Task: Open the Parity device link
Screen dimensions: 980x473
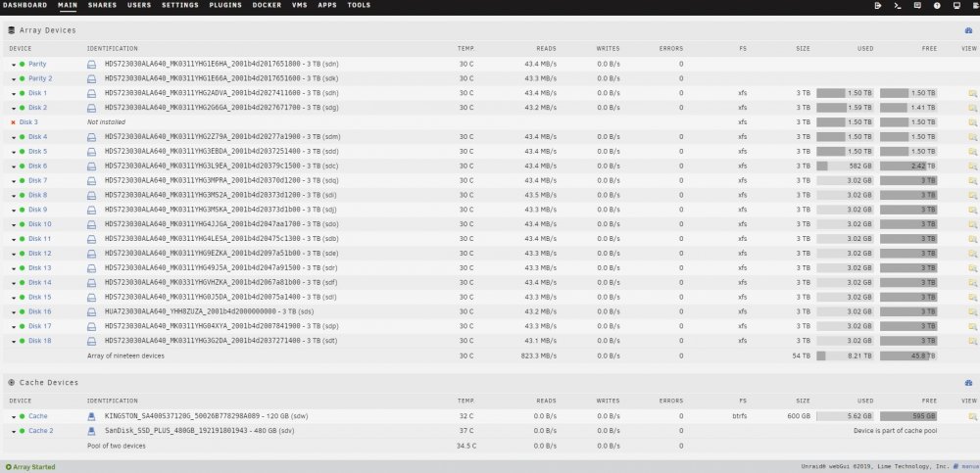Action: pyautogui.click(x=37, y=65)
